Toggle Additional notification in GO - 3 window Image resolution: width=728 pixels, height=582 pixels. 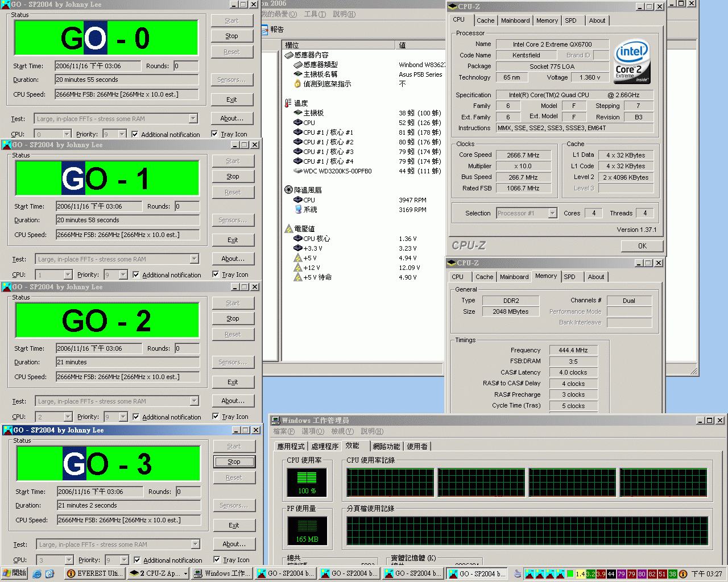tap(137, 560)
